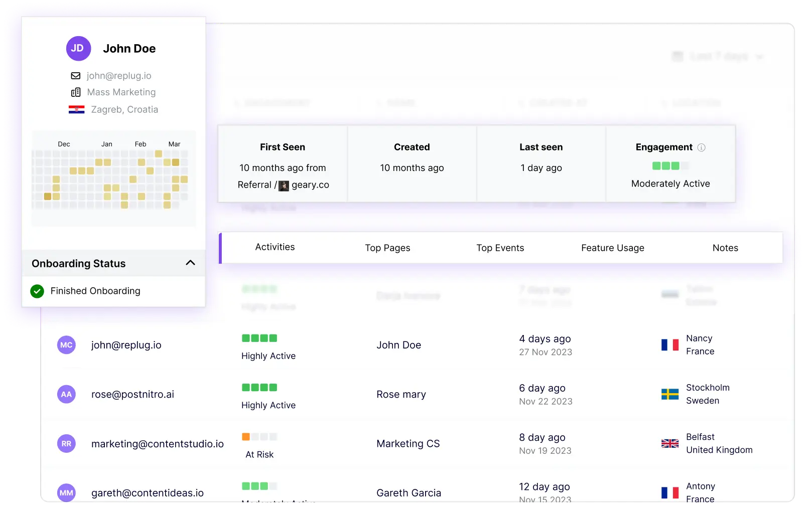Click the company icon next to Mass Marketing
The width and height of the screenshot is (812, 513).
click(x=76, y=92)
